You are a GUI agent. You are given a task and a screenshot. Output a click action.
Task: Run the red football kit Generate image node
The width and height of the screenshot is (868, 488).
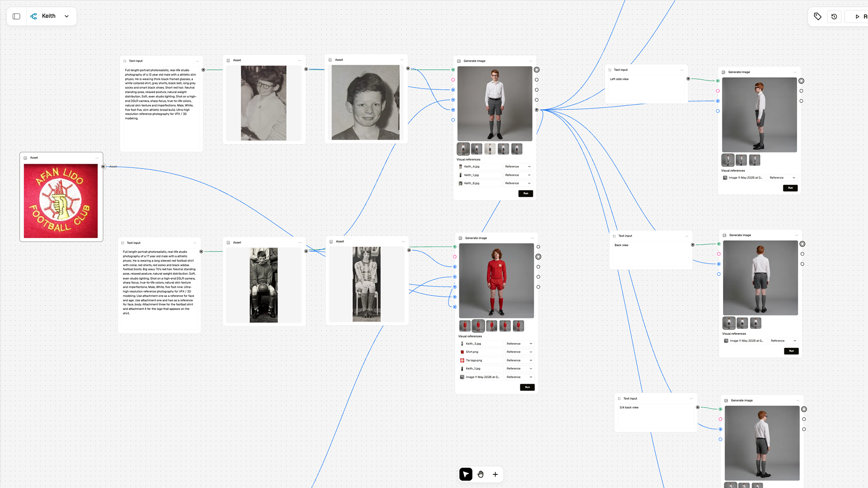(527, 387)
